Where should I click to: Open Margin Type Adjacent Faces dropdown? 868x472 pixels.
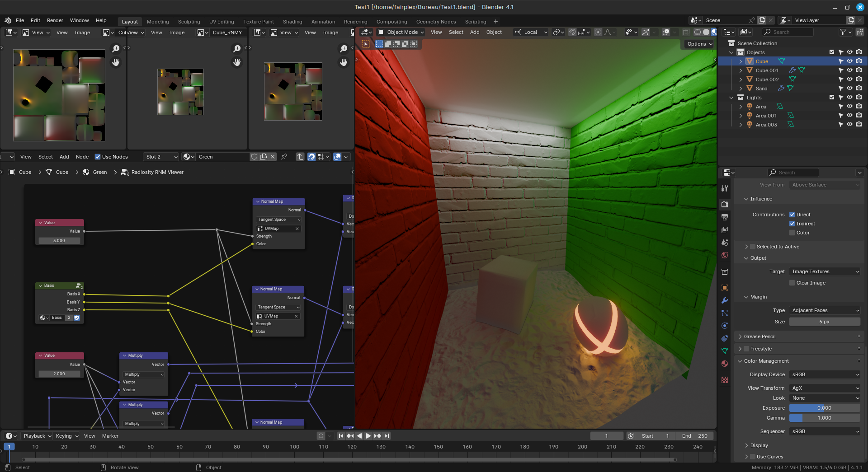pos(825,310)
